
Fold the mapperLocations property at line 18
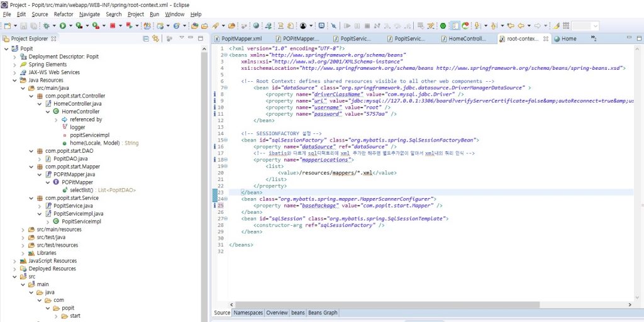[225, 160]
